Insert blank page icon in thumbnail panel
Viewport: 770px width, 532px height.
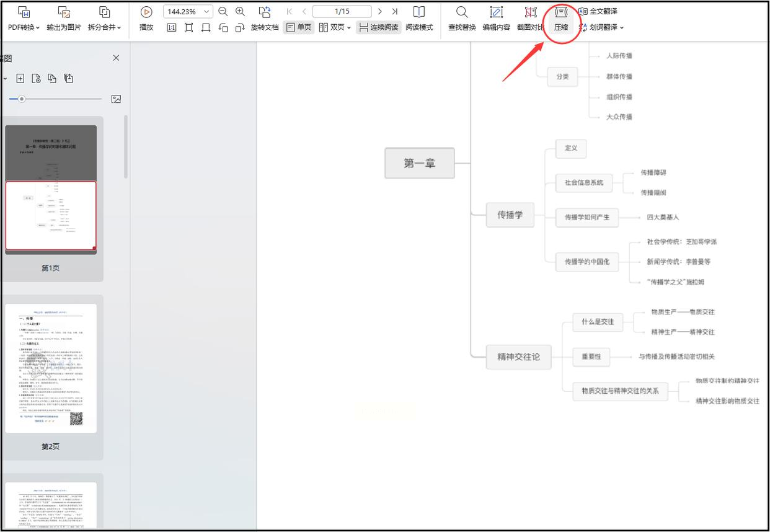click(20, 78)
